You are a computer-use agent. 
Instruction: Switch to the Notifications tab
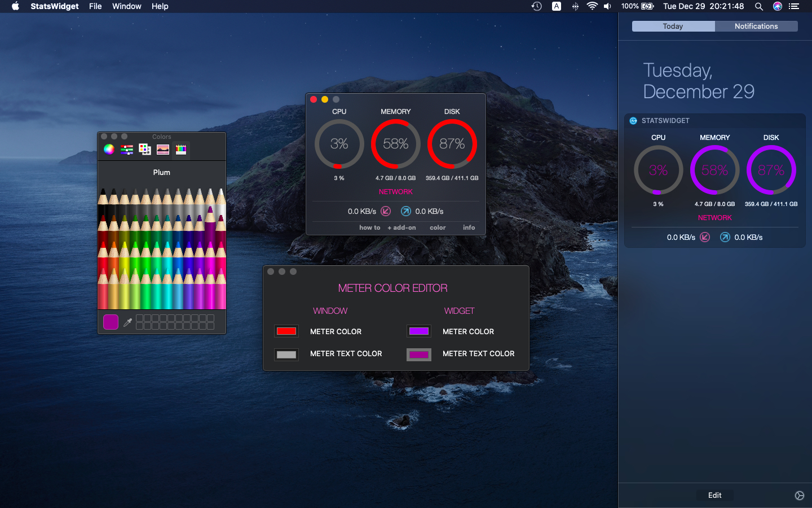pos(756,26)
